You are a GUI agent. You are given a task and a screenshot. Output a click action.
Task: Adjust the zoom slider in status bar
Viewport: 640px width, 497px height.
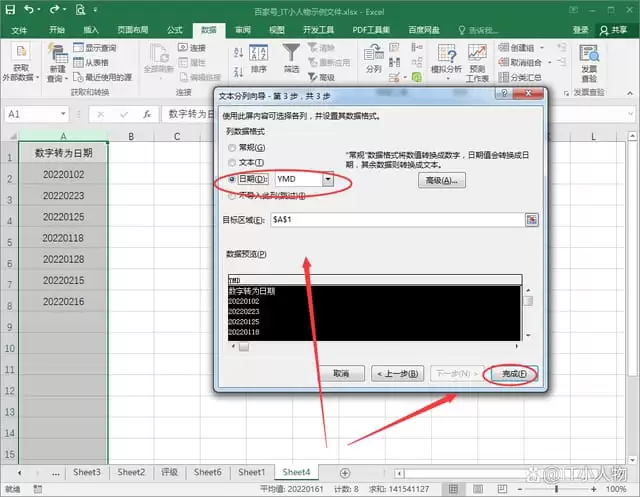556,489
